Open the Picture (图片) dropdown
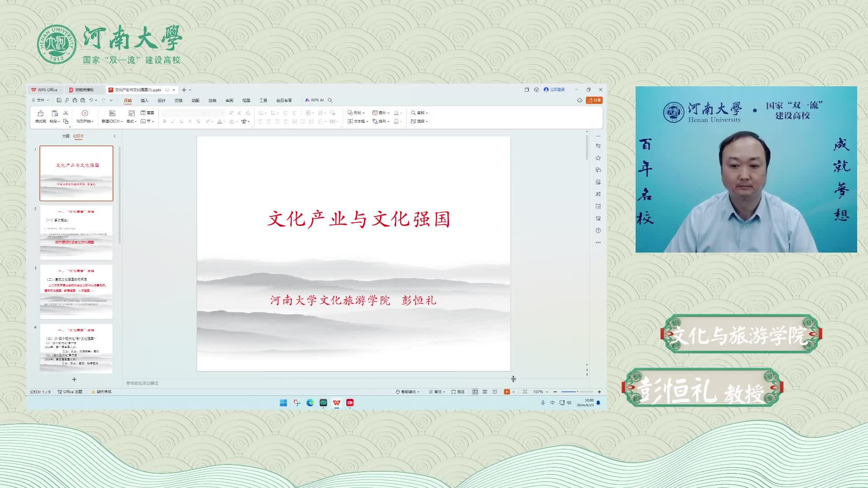This screenshot has width=868, height=488. (381, 113)
